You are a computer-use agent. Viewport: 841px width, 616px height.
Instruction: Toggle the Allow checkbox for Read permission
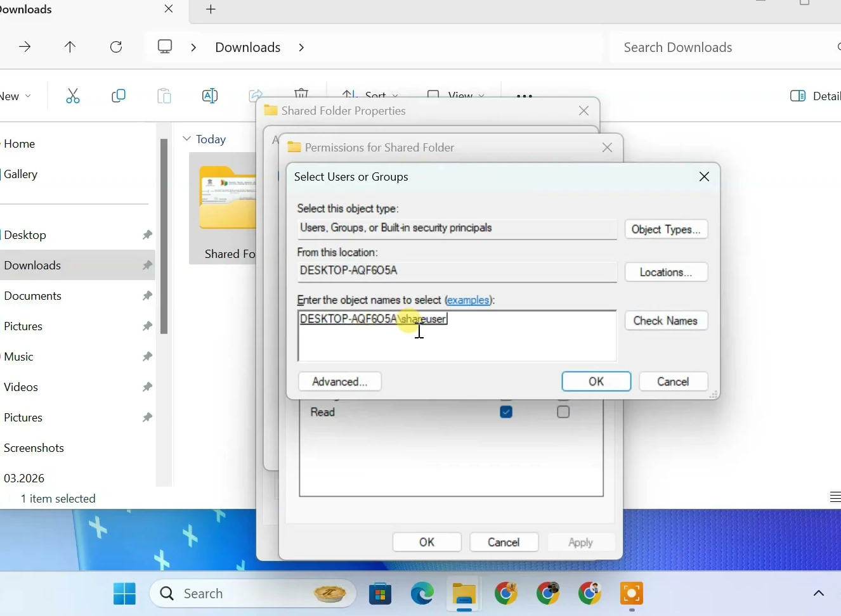click(507, 412)
